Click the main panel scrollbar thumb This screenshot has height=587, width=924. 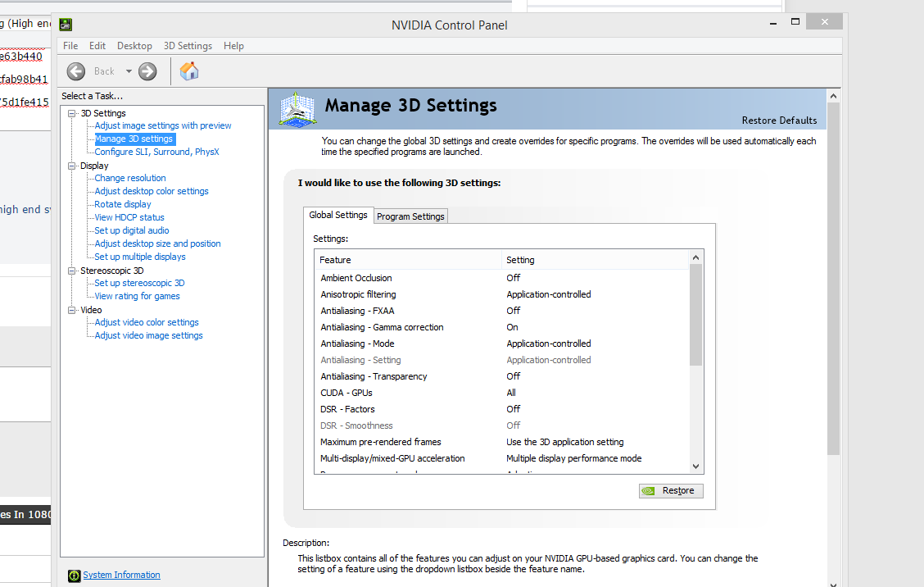pos(833,279)
